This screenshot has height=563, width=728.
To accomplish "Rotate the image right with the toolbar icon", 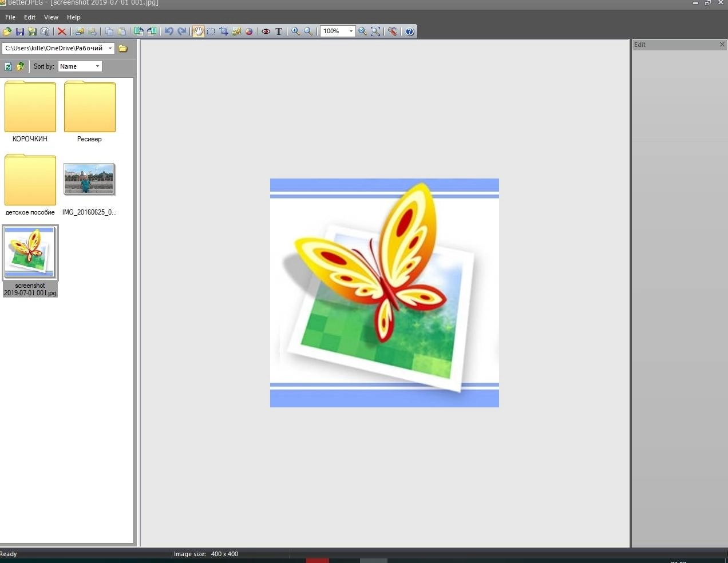I will tap(152, 31).
